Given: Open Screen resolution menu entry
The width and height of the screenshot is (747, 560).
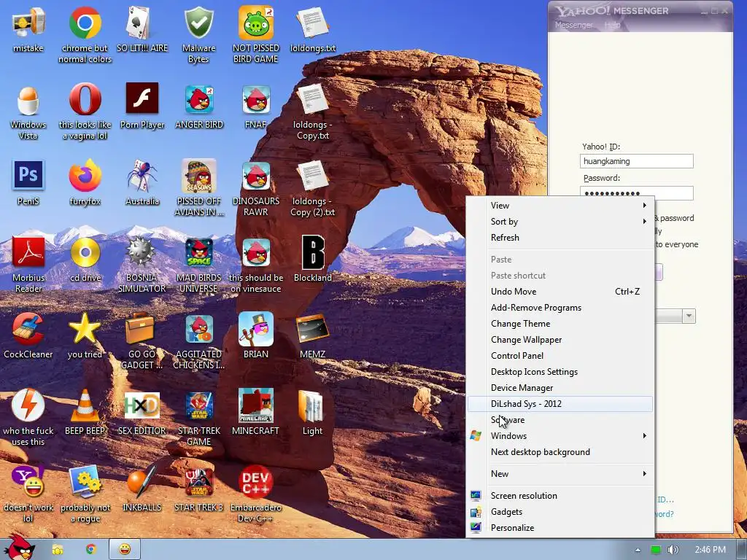Looking at the screenshot, I should pos(560,496).
